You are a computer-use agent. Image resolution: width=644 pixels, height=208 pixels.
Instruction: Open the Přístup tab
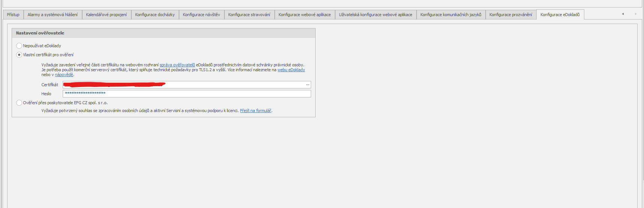pyautogui.click(x=13, y=15)
